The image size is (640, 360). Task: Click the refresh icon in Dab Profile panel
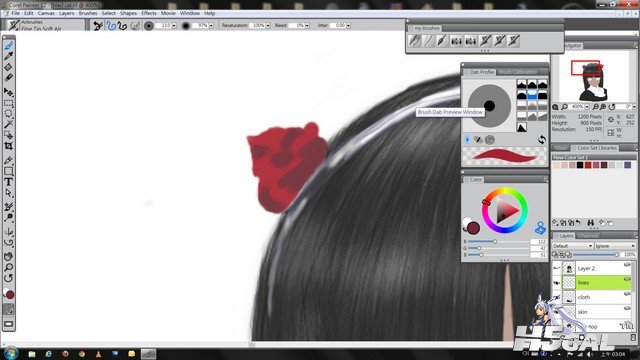point(542,140)
